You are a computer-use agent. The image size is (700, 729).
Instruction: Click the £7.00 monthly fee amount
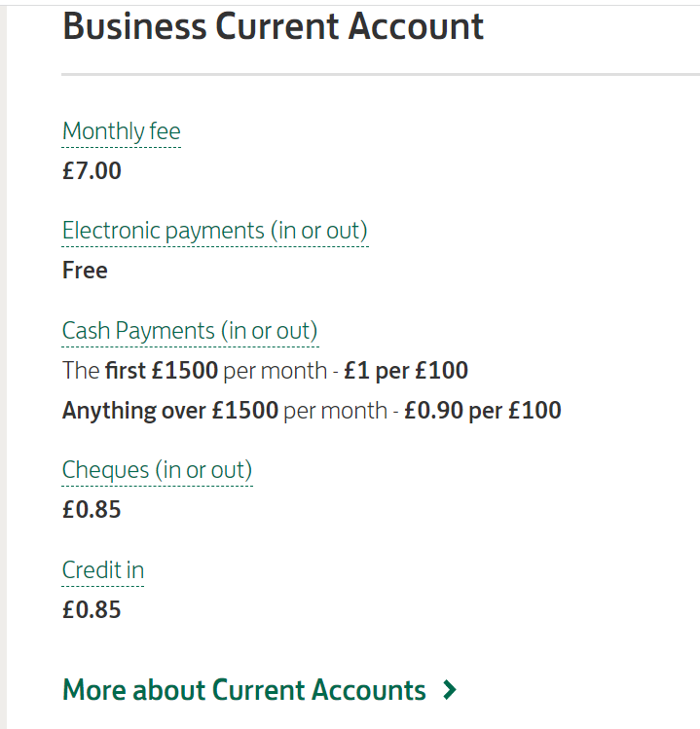[x=92, y=171]
